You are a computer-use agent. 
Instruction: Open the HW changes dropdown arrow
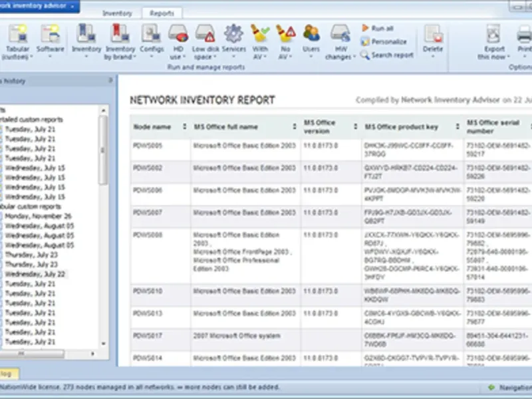pos(354,57)
